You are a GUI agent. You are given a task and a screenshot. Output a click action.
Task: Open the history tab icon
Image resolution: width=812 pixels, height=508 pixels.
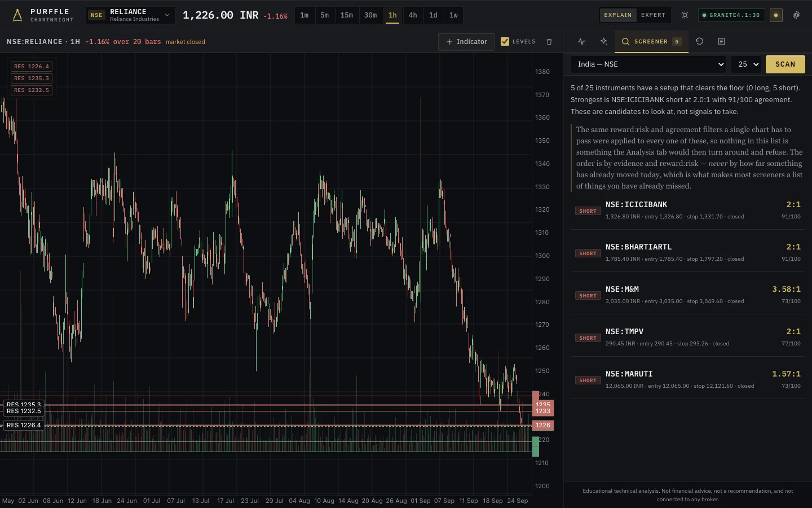tap(699, 42)
